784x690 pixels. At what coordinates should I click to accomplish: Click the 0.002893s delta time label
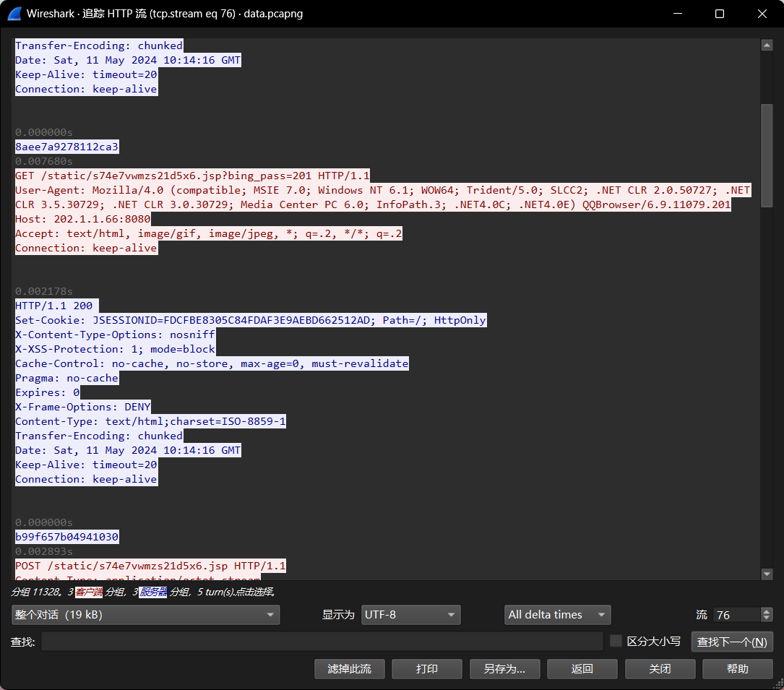click(44, 551)
